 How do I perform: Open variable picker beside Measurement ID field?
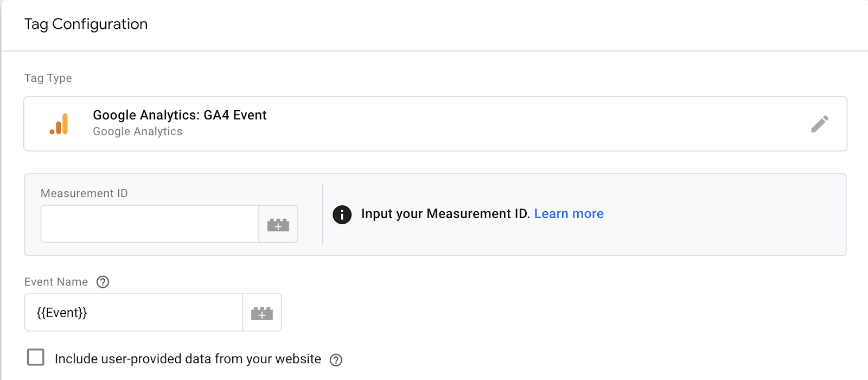click(x=278, y=224)
